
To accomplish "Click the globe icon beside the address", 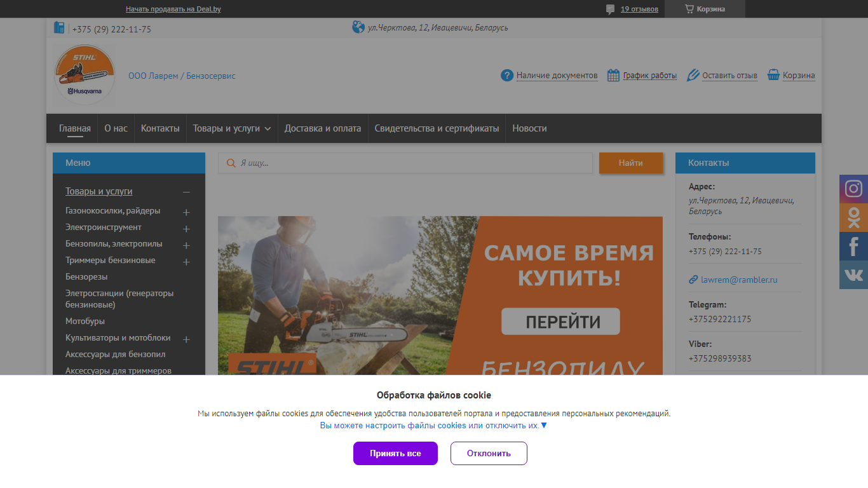I will [x=358, y=27].
